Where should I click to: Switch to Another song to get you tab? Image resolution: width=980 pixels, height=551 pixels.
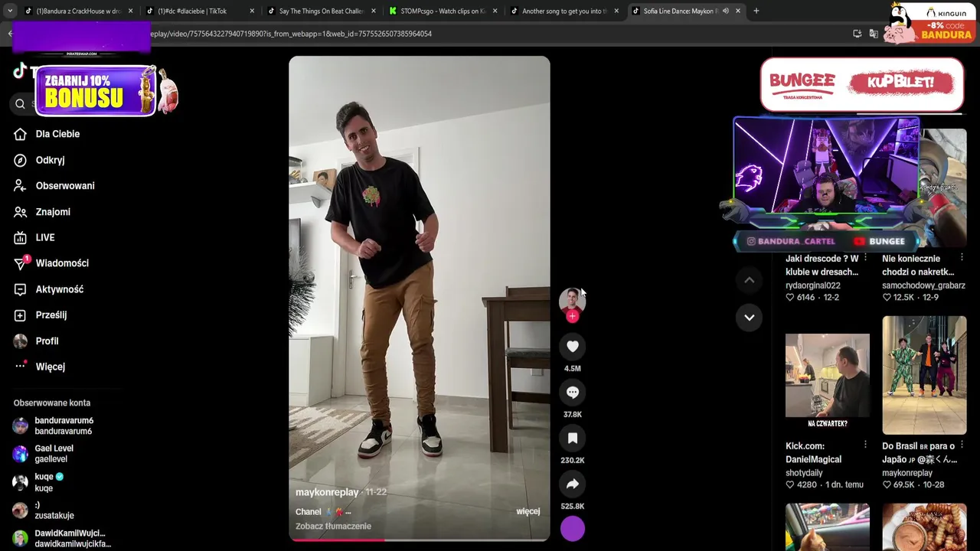(x=563, y=11)
